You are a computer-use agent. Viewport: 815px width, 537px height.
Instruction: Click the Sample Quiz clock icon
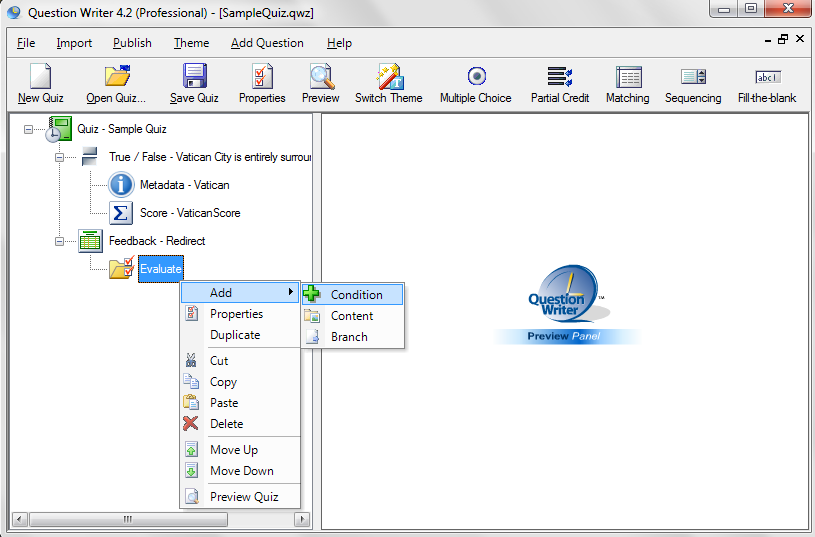58,129
